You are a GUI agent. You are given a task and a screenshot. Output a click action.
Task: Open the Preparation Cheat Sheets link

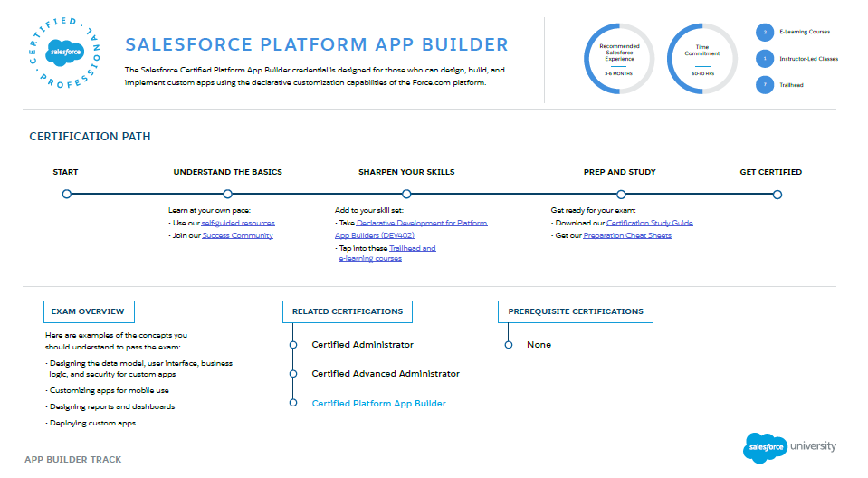tap(627, 236)
